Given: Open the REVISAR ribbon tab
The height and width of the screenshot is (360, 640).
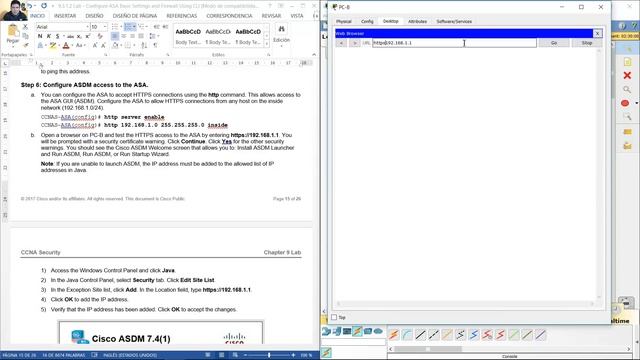Looking at the screenshot, I should coord(271,16).
